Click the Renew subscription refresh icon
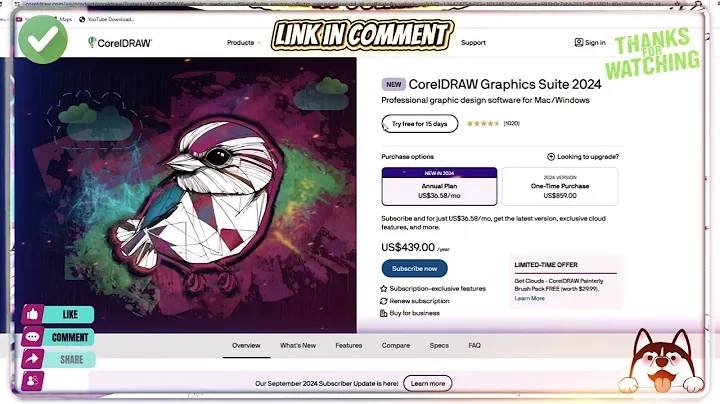 pos(383,301)
